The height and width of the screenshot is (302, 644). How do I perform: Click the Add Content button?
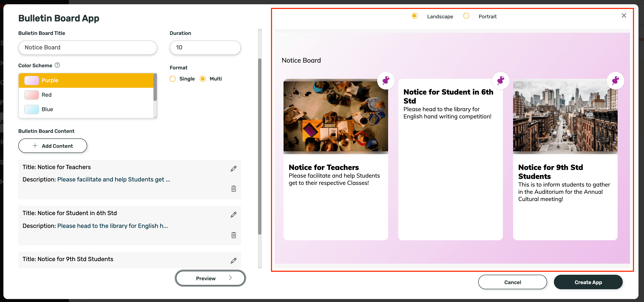point(52,146)
